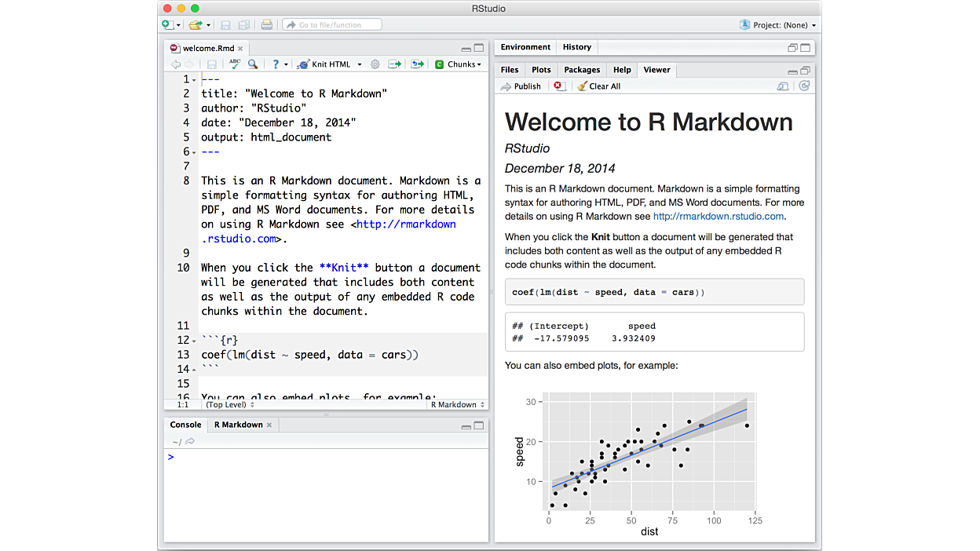
Task: Fold the R code chunk at line 12
Action: [194, 341]
